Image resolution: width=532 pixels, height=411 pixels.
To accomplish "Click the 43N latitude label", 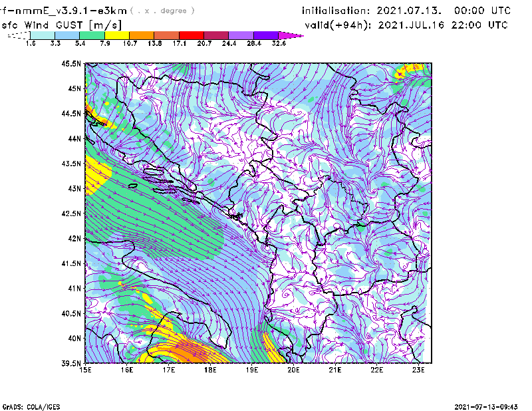I will [74, 188].
